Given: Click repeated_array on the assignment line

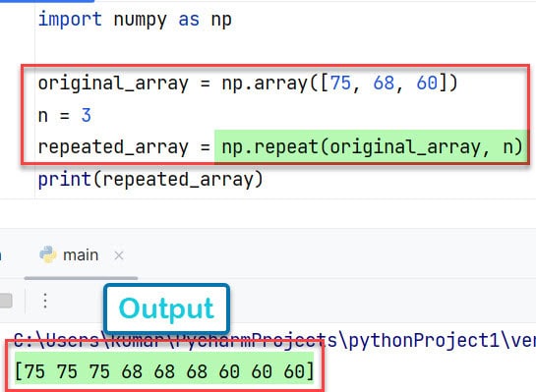Looking at the screenshot, I should point(113,147).
